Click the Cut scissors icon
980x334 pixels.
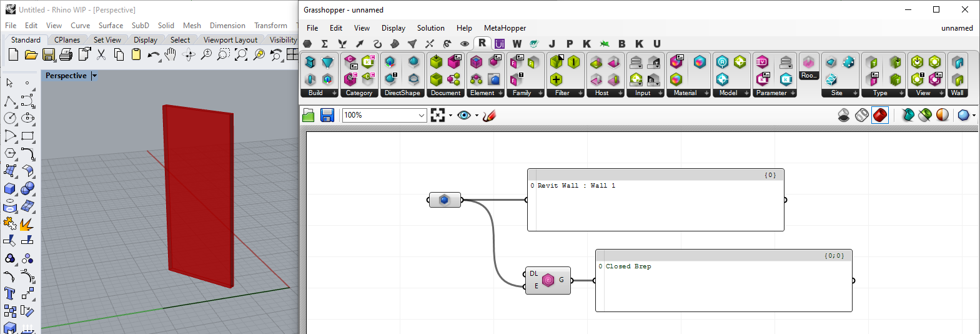click(101, 55)
